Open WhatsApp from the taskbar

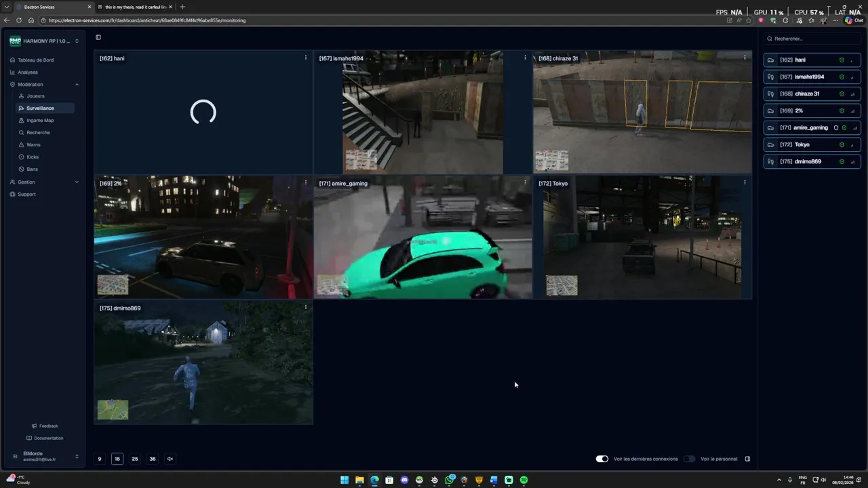pos(449,480)
